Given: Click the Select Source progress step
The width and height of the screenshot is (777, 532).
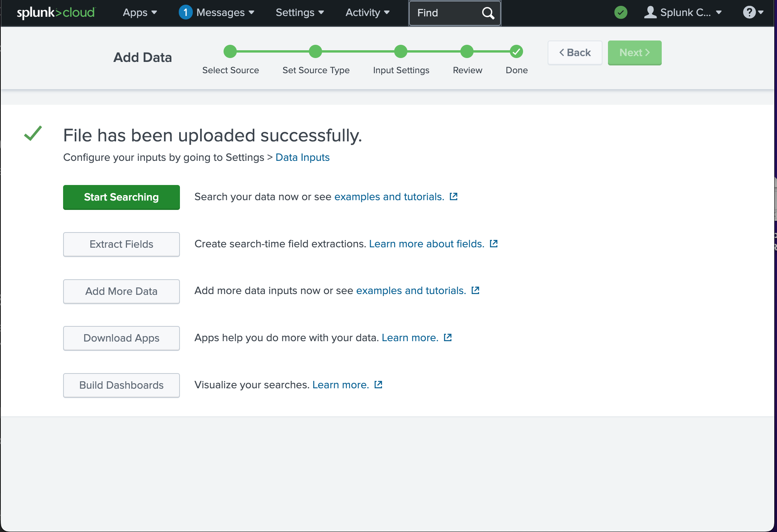Looking at the screenshot, I should coord(230,51).
